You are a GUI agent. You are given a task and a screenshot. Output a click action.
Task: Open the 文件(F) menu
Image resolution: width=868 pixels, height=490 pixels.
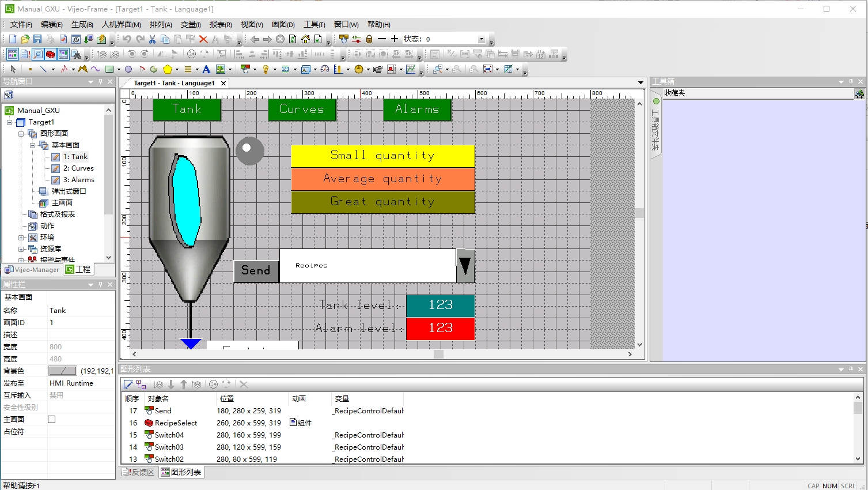pyautogui.click(x=21, y=24)
